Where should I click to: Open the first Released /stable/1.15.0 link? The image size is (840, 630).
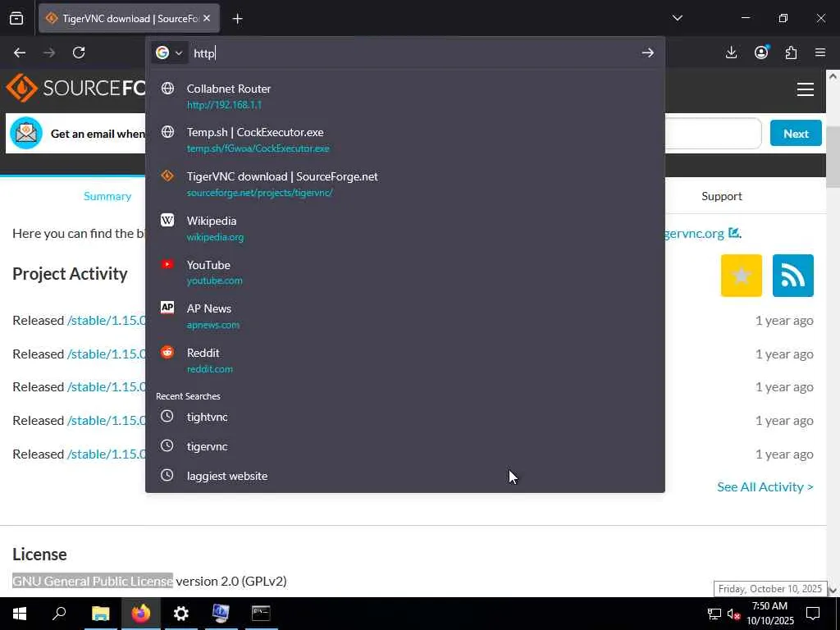pyautogui.click(x=106, y=321)
